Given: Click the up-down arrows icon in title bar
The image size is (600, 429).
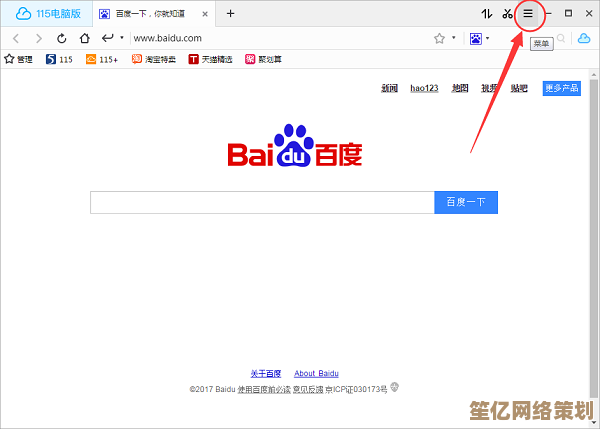Looking at the screenshot, I should pos(486,14).
